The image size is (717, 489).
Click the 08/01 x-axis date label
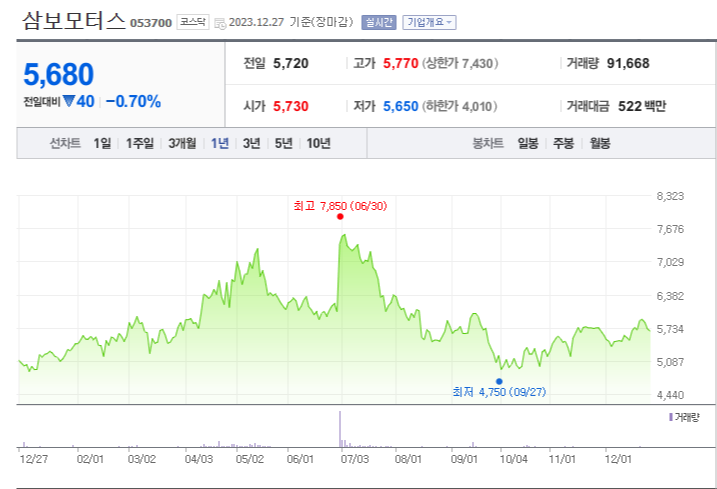(408, 459)
